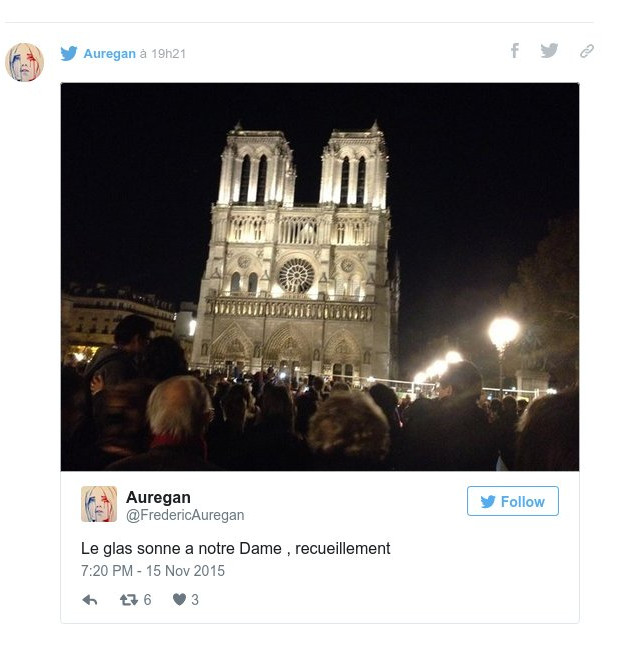Viewport: 619px width, 645px height.
Task: Click the bird icon inside the Follow button
Action: 488,502
